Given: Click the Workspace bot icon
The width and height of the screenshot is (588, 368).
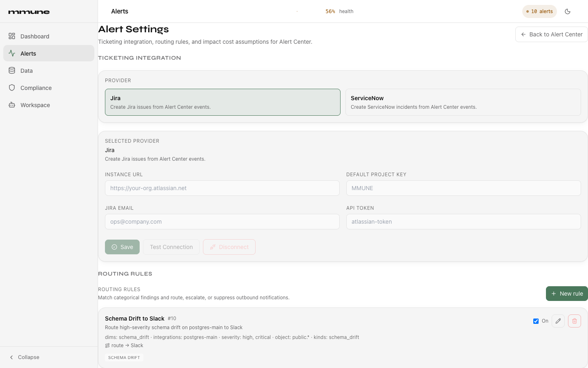Looking at the screenshot, I should point(12,105).
